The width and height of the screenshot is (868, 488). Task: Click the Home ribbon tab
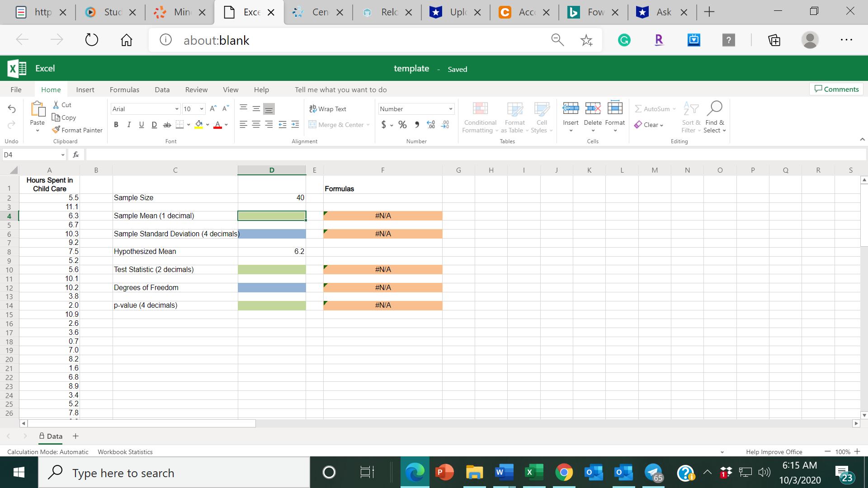(51, 89)
